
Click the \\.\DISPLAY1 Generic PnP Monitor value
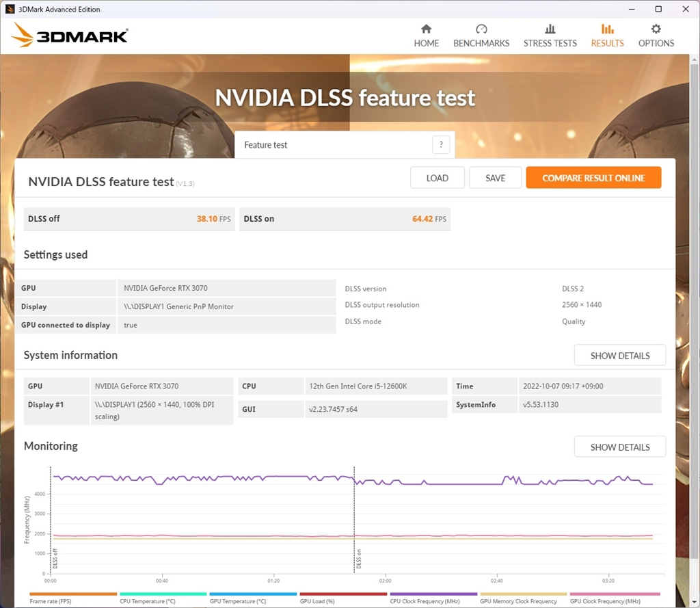[x=178, y=306]
